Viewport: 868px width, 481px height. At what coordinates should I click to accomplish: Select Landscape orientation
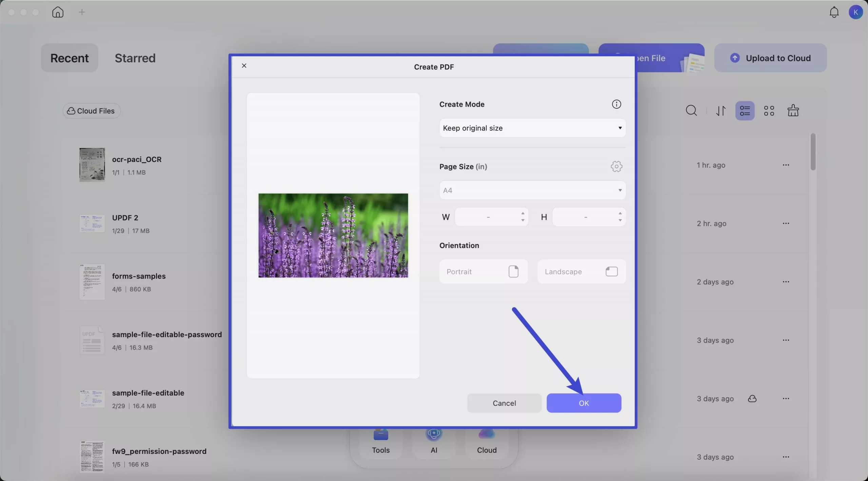[x=581, y=271]
